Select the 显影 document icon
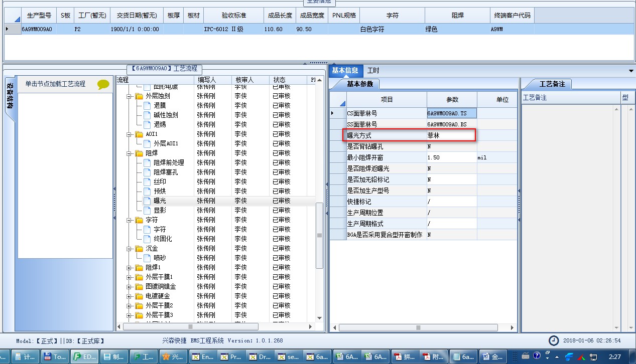Viewport: 636px width, 364px height. tap(147, 210)
